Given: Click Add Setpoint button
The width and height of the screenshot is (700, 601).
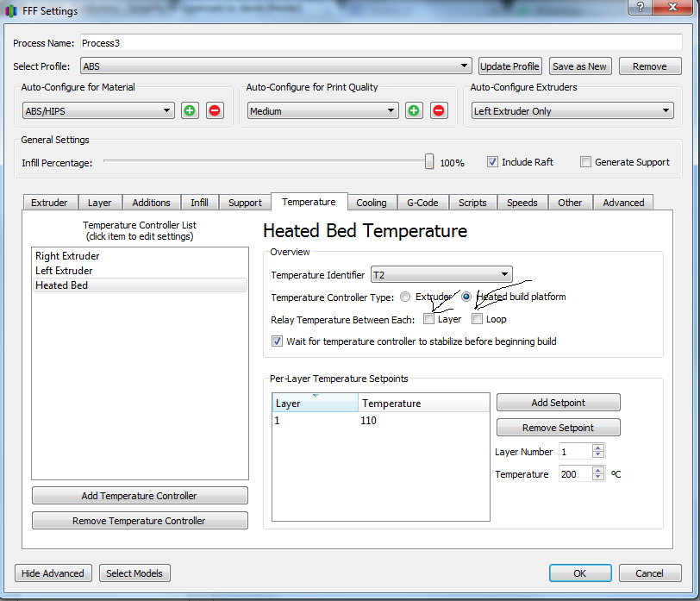Looking at the screenshot, I should (558, 403).
